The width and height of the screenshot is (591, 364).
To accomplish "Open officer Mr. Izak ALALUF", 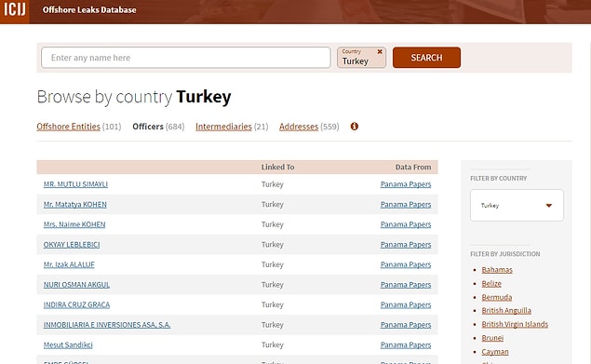I will pos(69,264).
